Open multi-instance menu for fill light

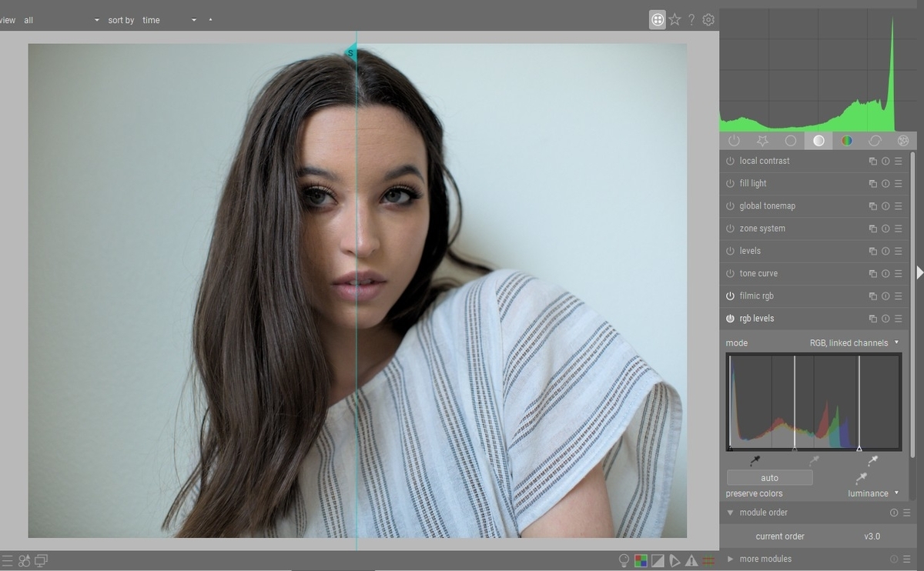tap(872, 184)
